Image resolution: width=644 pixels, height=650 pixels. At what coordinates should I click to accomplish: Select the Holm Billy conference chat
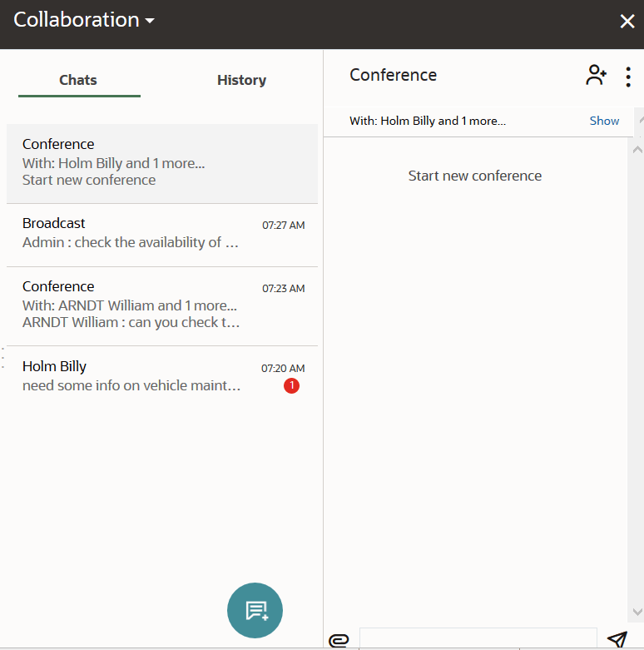click(162, 163)
